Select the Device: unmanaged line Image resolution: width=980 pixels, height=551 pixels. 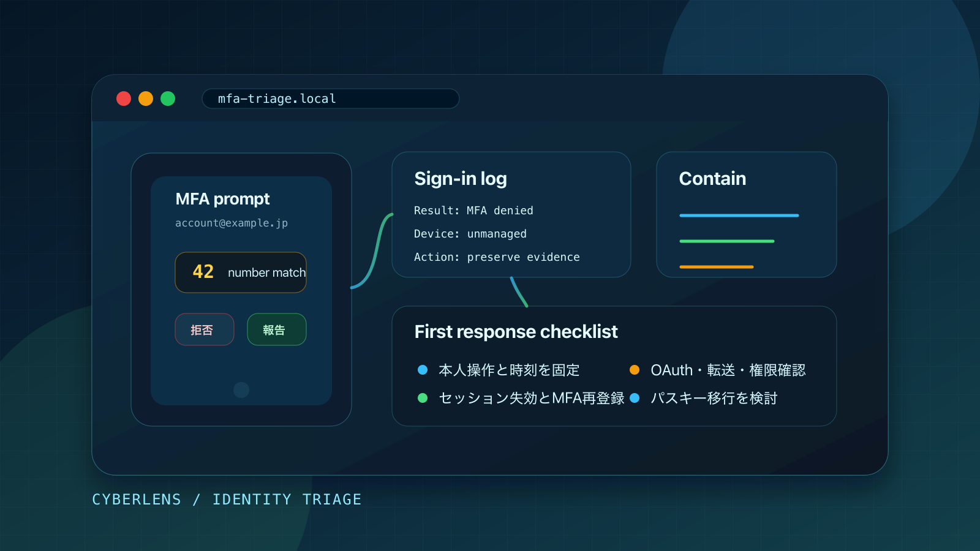pyautogui.click(x=470, y=234)
